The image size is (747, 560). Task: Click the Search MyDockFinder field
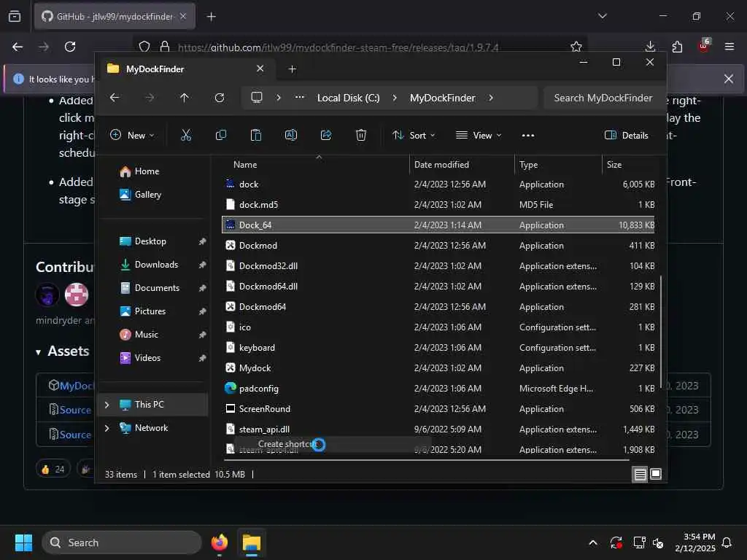(x=603, y=98)
